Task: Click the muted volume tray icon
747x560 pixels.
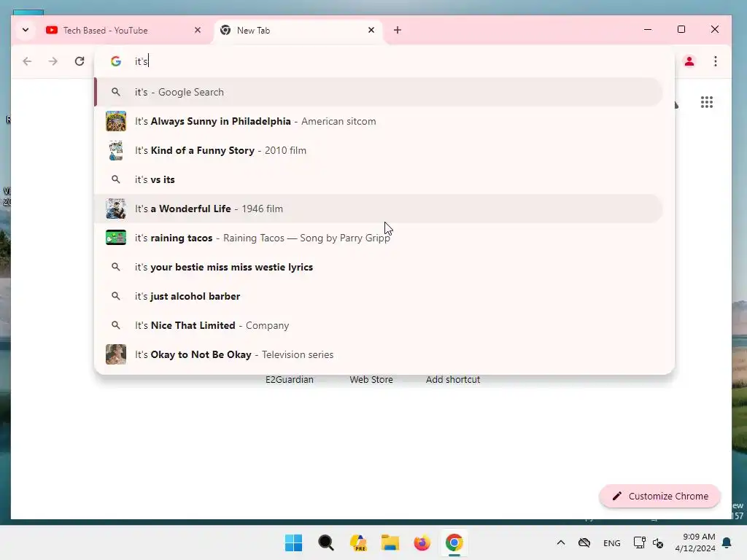Action: (x=658, y=542)
